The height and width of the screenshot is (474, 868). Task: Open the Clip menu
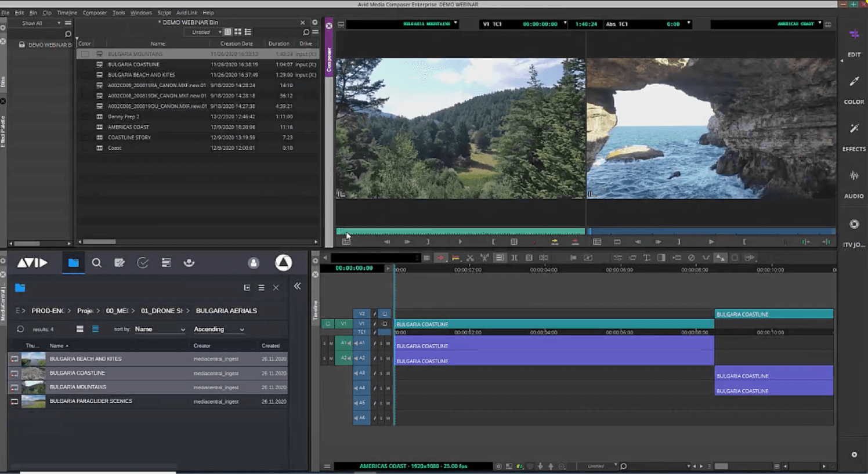click(x=47, y=12)
